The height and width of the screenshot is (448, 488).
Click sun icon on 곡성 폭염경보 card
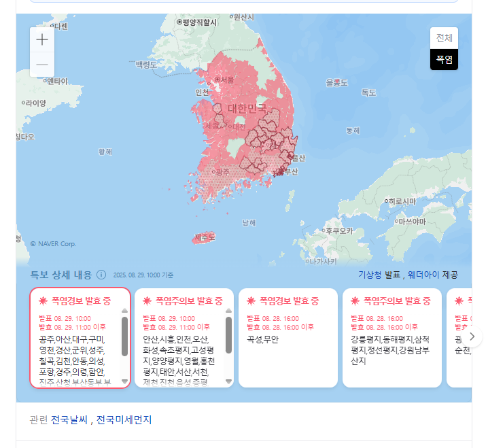(x=251, y=301)
